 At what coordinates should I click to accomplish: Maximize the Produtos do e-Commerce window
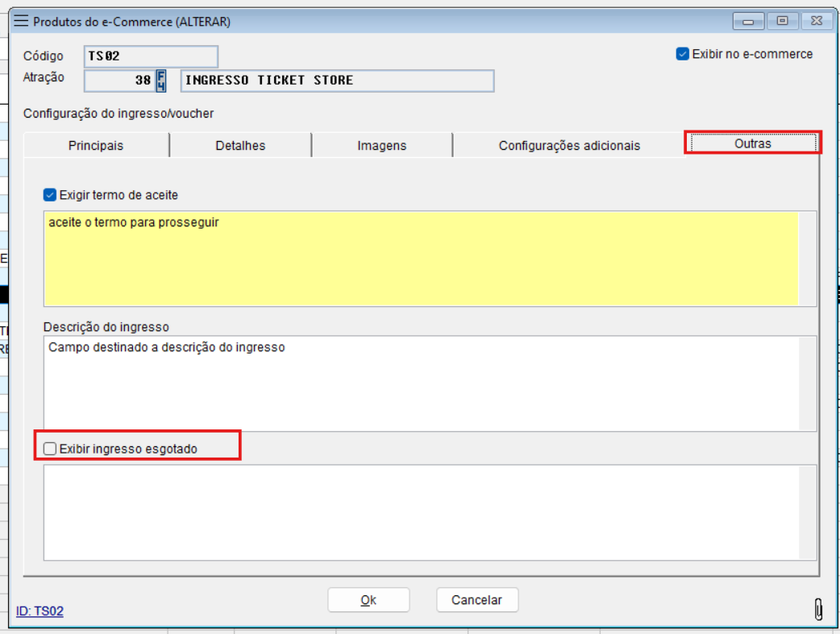click(x=782, y=22)
